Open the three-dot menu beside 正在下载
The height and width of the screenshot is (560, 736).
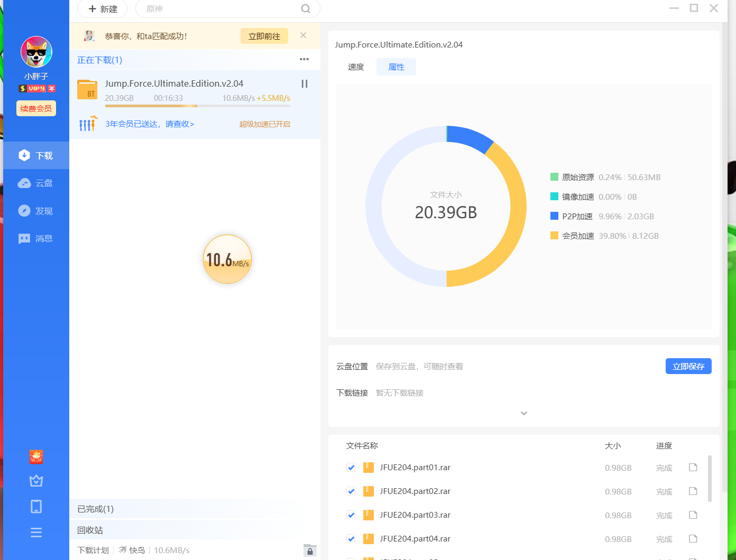pyautogui.click(x=304, y=59)
